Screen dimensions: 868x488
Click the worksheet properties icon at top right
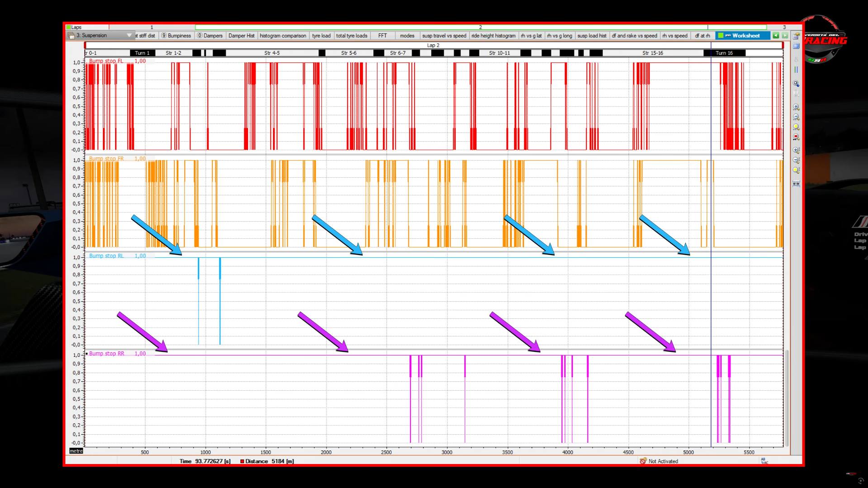tap(796, 36)
